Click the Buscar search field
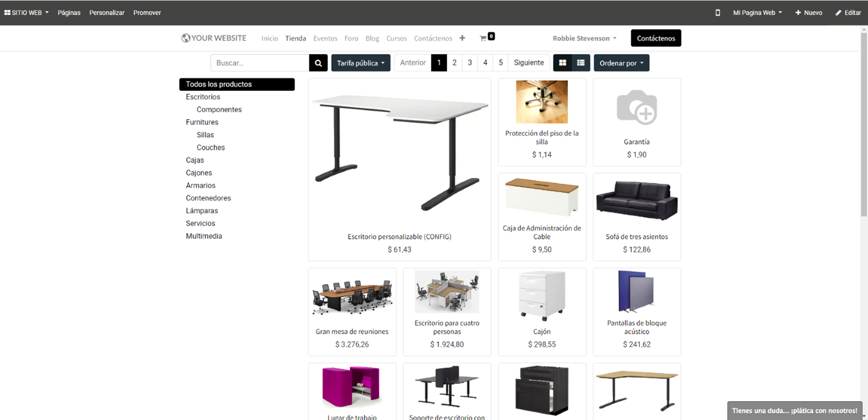This screenshot has width=868, height=420. (260, 63)
